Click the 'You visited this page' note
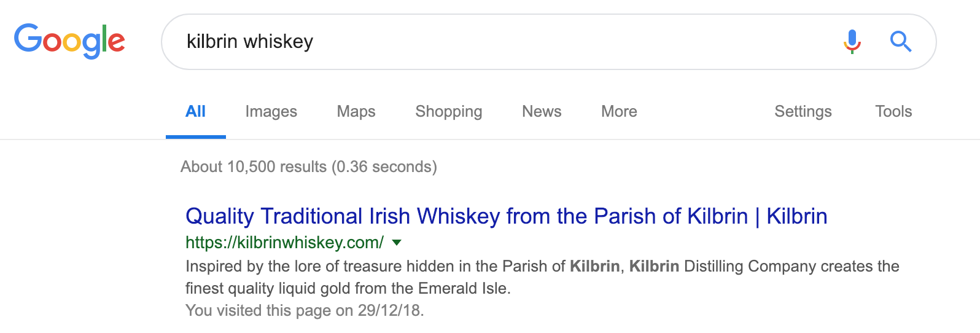980x333 pixels. [305, 310]
